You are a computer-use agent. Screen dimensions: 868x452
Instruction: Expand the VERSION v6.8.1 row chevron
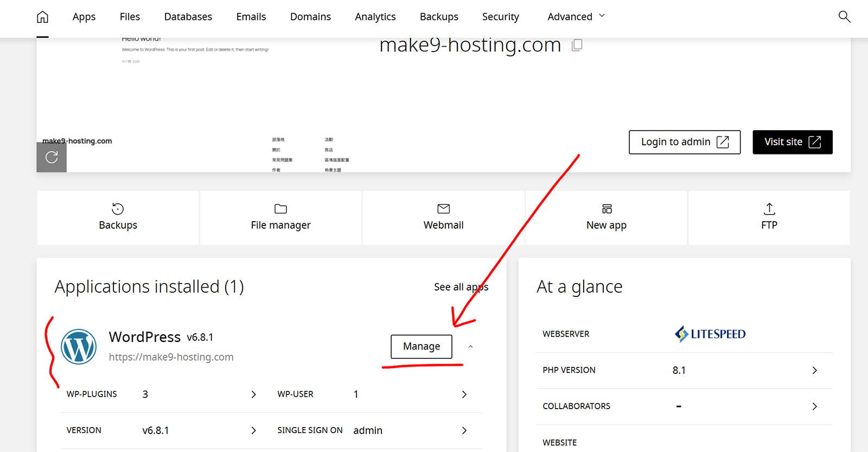253,430
